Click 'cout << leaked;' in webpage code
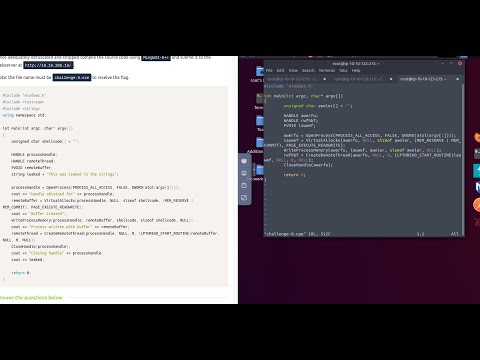Screen dimensions: 480x360 (x=27, y=260)
